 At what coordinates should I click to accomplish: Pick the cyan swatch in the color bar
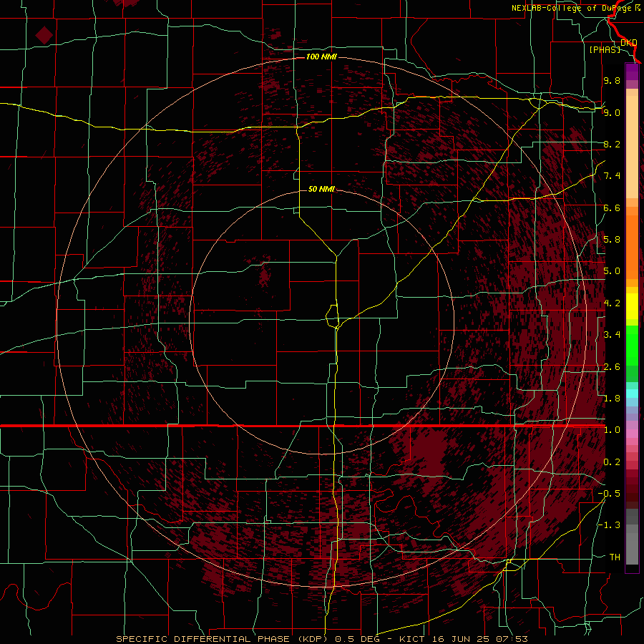(x=632, y=394)
